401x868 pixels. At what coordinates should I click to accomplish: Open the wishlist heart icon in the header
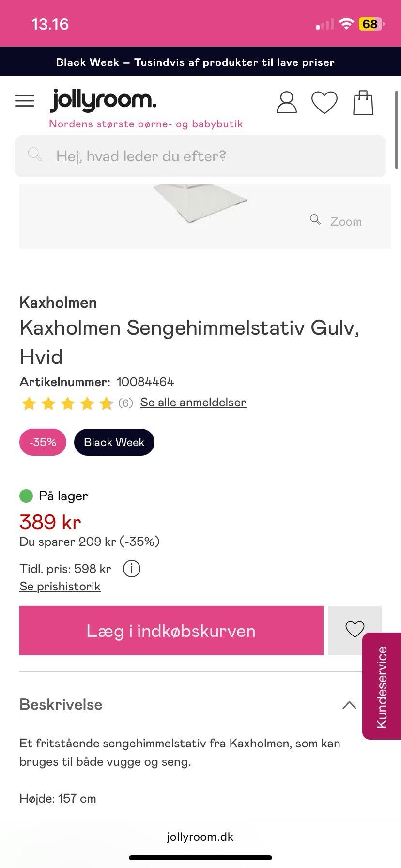pyautogui.click(x=324, y=102)
